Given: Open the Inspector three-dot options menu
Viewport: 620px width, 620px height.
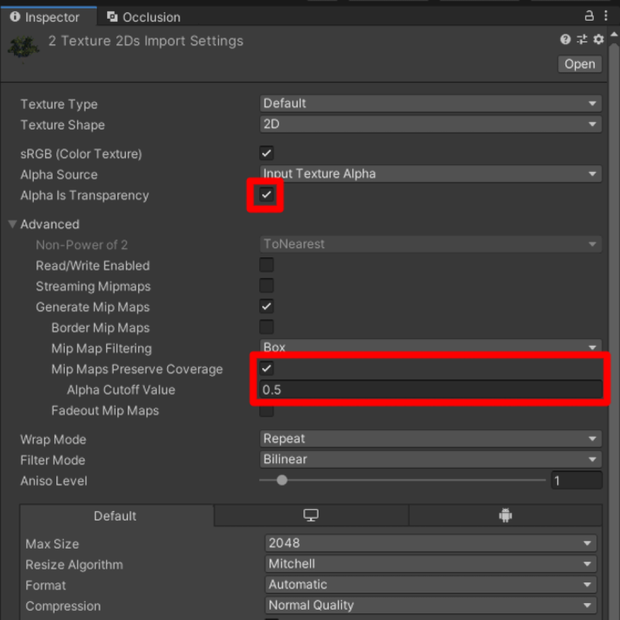Looking at the screenshot, I should [605, 16].
